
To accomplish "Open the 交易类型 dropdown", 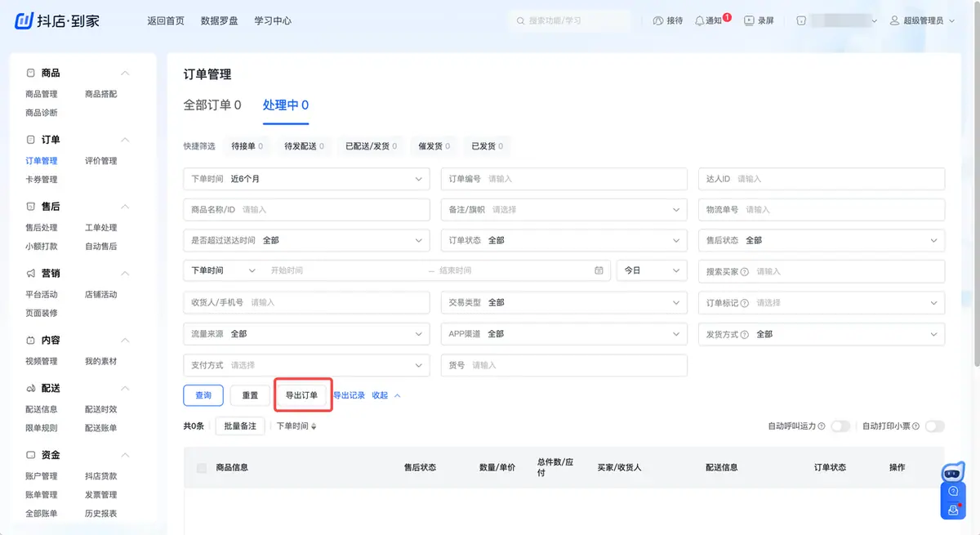I will click(563, 303).
